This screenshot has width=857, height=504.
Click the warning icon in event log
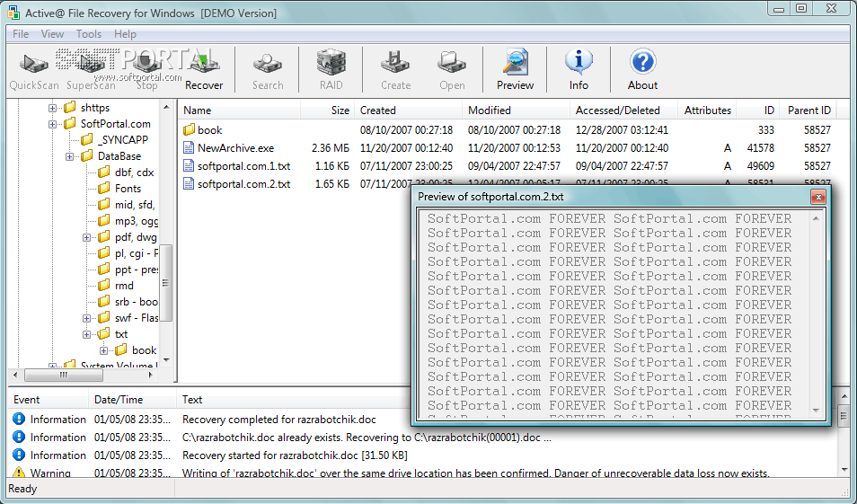click(19, 473)
